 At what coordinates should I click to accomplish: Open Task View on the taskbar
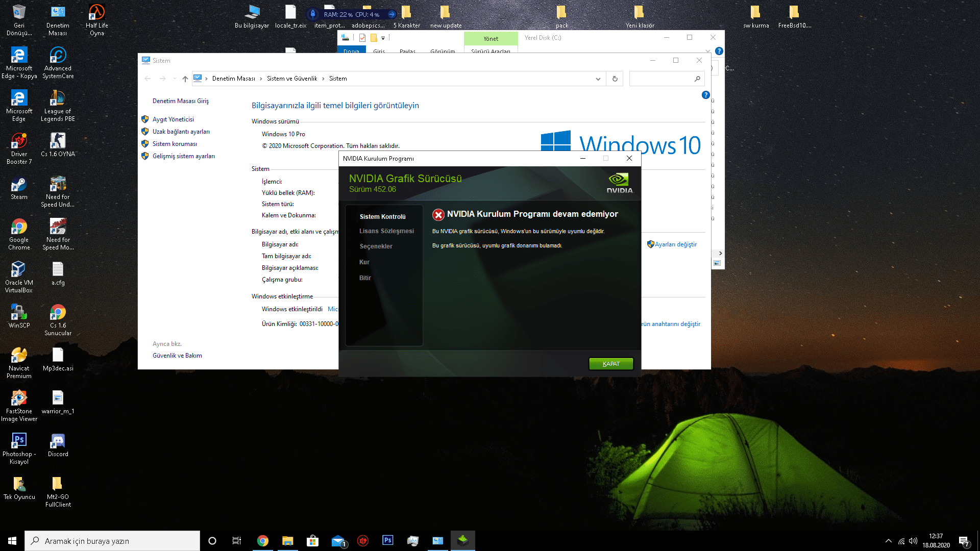237,541
